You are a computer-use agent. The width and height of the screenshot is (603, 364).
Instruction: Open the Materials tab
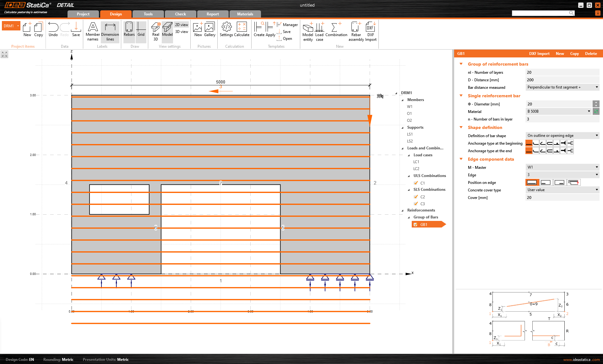pos(245,14)
